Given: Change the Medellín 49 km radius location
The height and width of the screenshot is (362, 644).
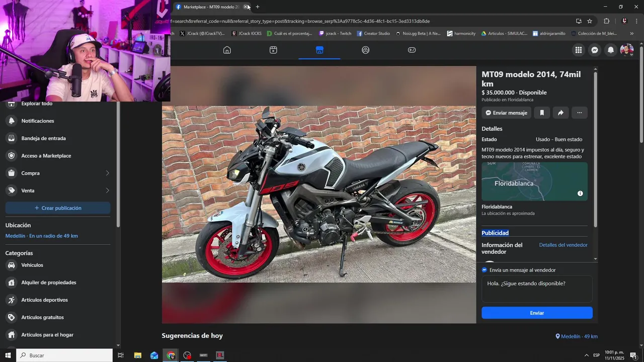Looking at the screenshot, I should [41, 236].
